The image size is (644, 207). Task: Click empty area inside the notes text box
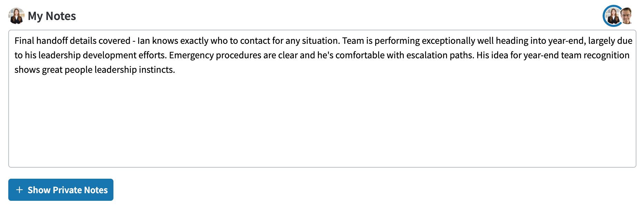tap(322, 124)
